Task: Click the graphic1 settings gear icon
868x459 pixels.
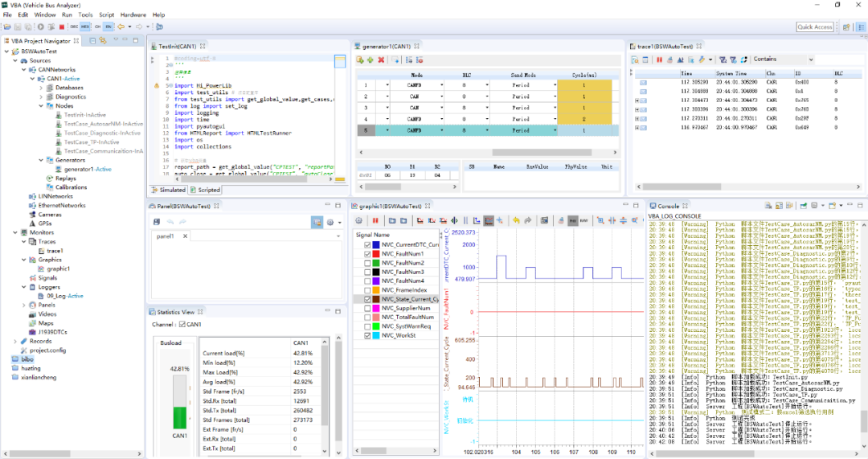Action: (358, 220)
